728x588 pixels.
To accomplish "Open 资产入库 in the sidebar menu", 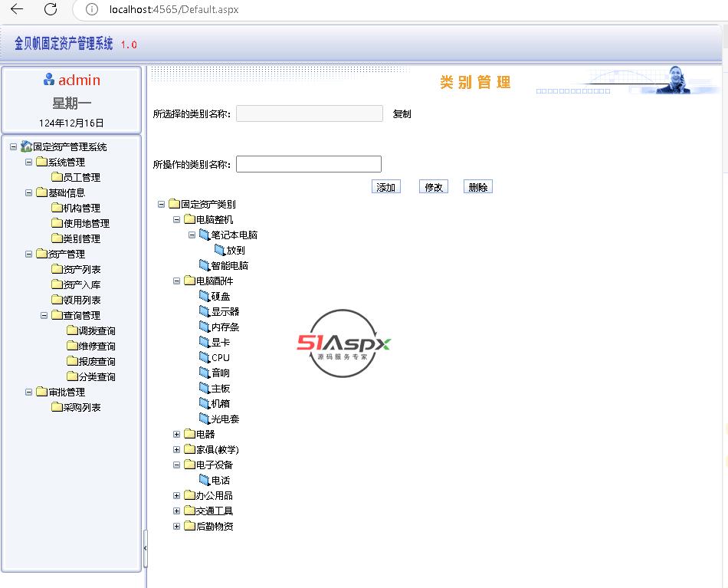I will click(x=81, y=284).
